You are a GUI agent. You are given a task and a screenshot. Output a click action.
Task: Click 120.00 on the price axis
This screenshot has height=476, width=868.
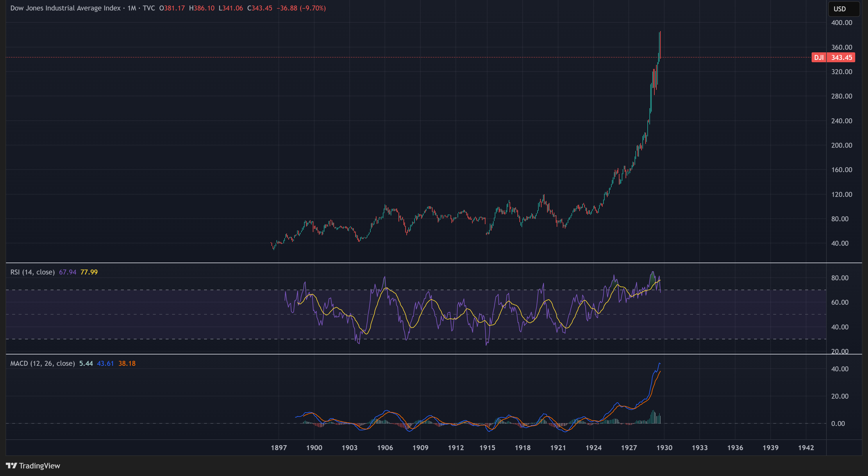(841, 194)
